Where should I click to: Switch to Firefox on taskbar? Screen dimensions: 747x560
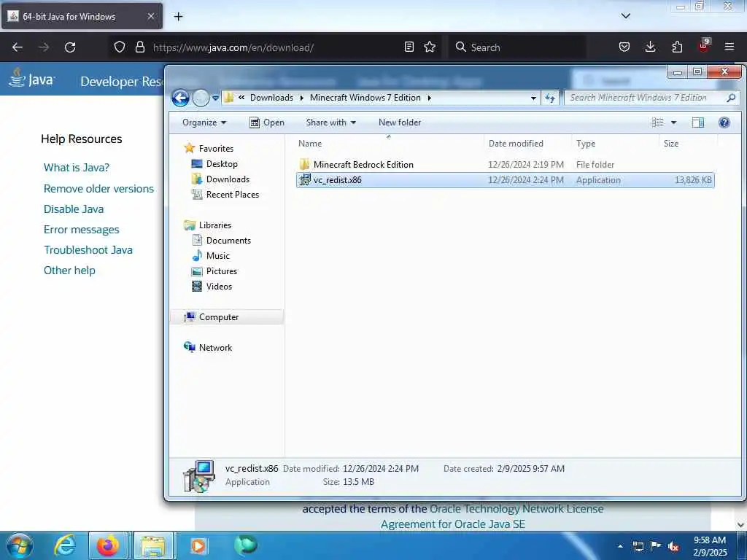click(108, 545)
